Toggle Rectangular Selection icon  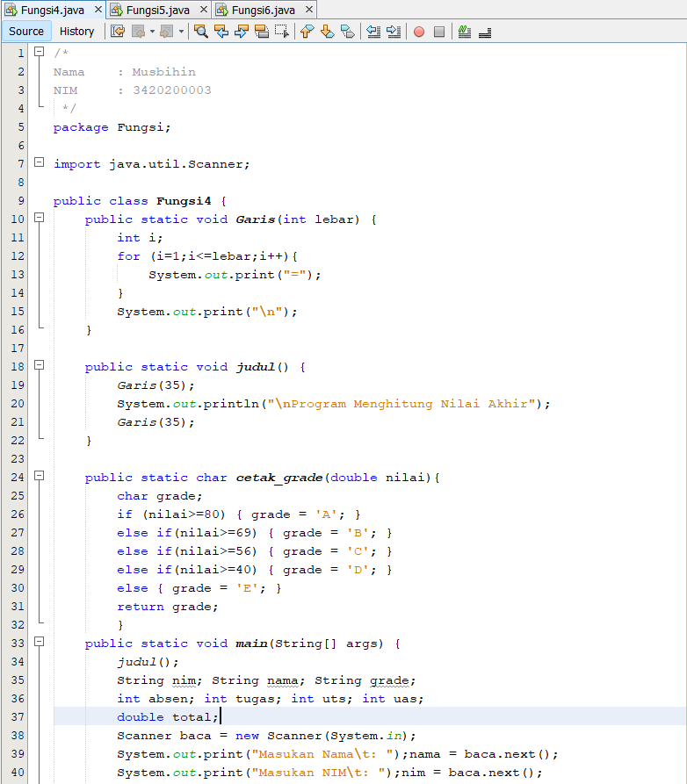(282, 32)
